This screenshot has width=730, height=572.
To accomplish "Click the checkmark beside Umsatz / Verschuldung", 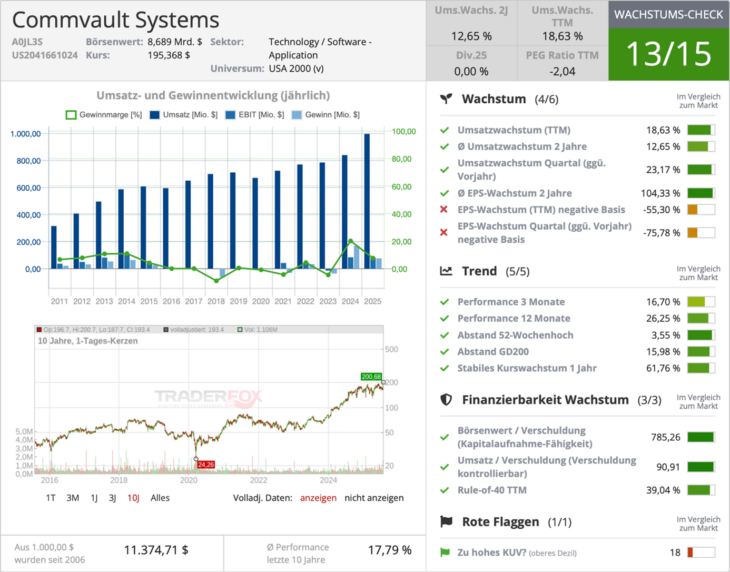I will (x=445, y=467).
